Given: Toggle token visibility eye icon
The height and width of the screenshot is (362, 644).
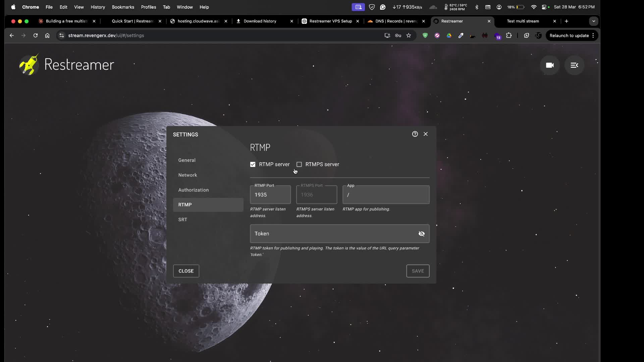Looking at the screenshot, I should point(422,234).
